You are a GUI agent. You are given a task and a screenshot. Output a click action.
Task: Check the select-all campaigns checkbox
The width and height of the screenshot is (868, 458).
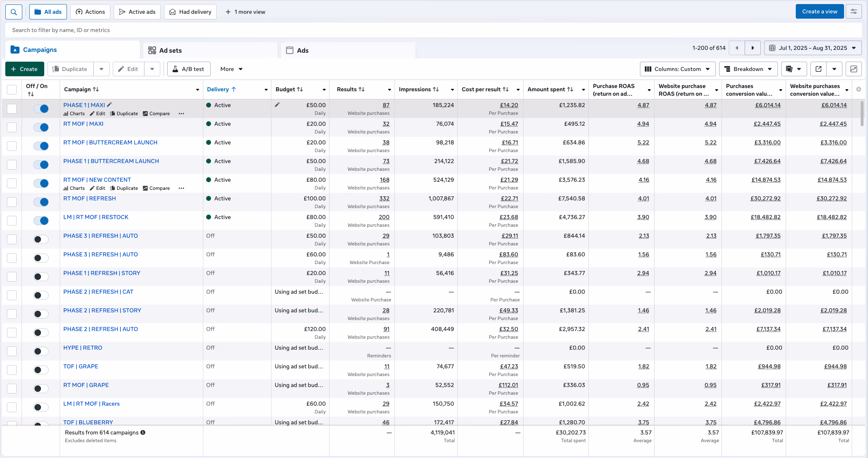(x=12, y=90)
